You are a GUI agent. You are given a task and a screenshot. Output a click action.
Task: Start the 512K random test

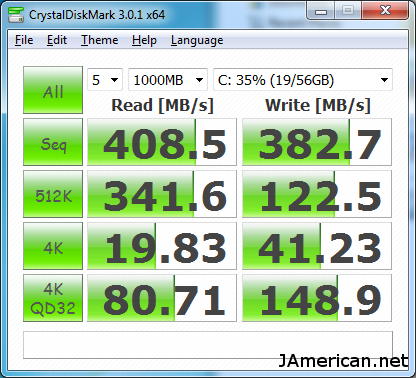(x=53, y=194)
